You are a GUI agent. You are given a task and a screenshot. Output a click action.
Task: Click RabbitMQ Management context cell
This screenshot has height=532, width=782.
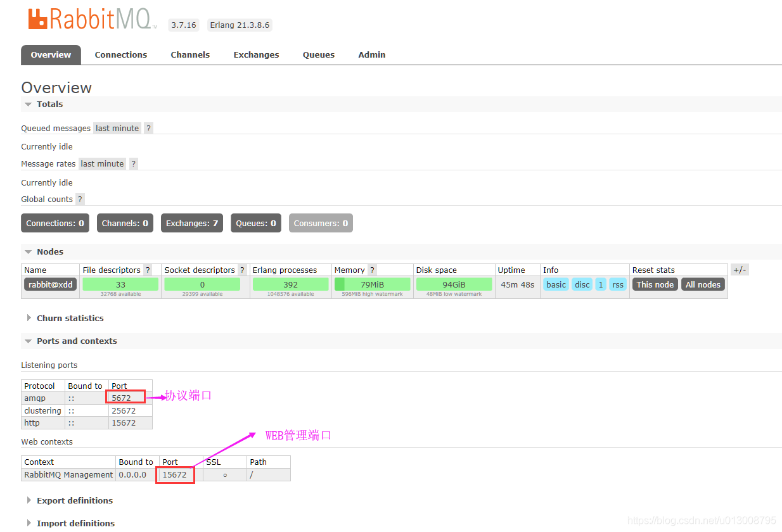68,474
